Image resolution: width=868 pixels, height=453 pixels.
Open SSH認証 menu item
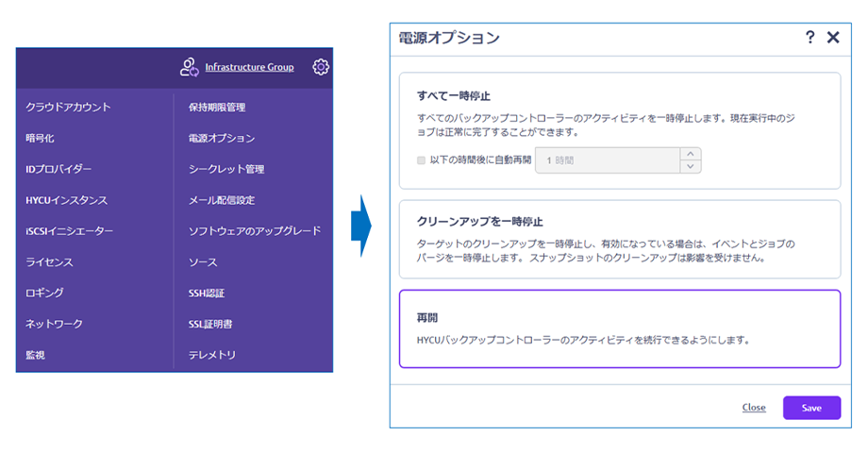(207, 293)
